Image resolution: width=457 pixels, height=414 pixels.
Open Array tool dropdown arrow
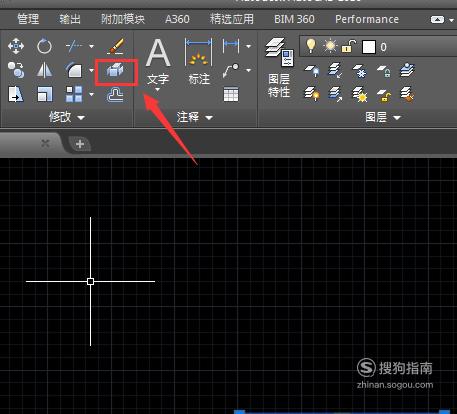(x=91, y=94)
